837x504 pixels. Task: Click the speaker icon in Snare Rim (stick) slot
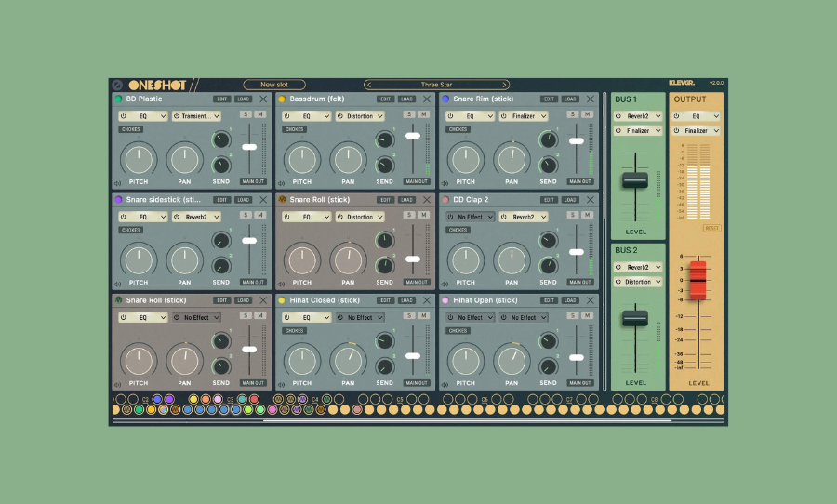[445, 182]
